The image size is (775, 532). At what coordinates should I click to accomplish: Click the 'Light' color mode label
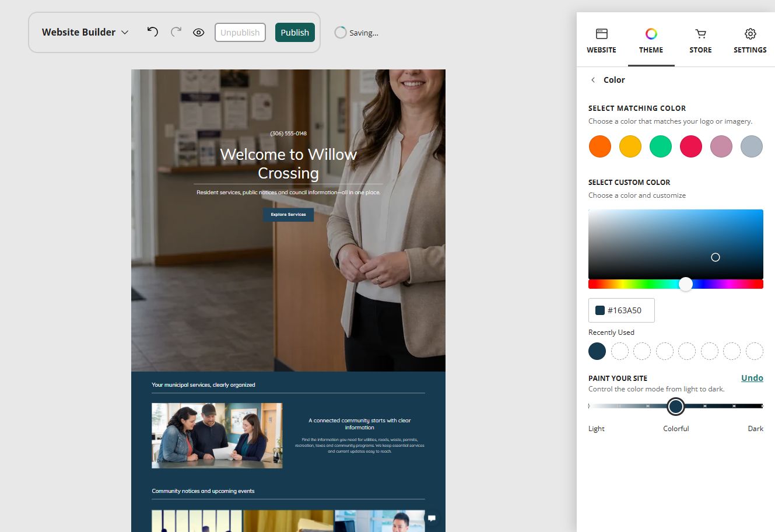tap(597, 429)
